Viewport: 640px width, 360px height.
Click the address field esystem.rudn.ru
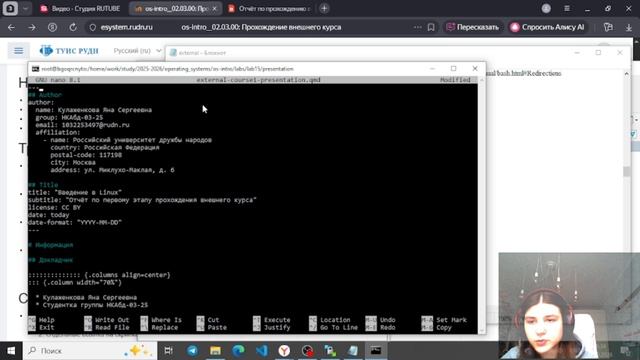tap(127, 27)
